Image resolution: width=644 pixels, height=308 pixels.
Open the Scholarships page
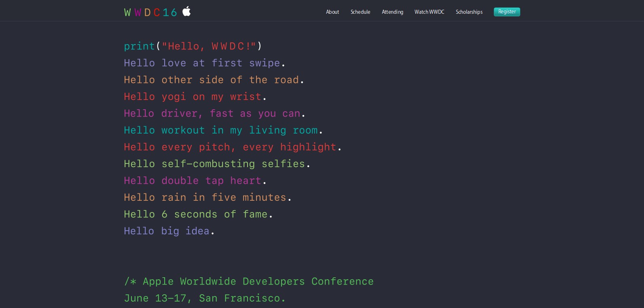[x=469, y=12]
